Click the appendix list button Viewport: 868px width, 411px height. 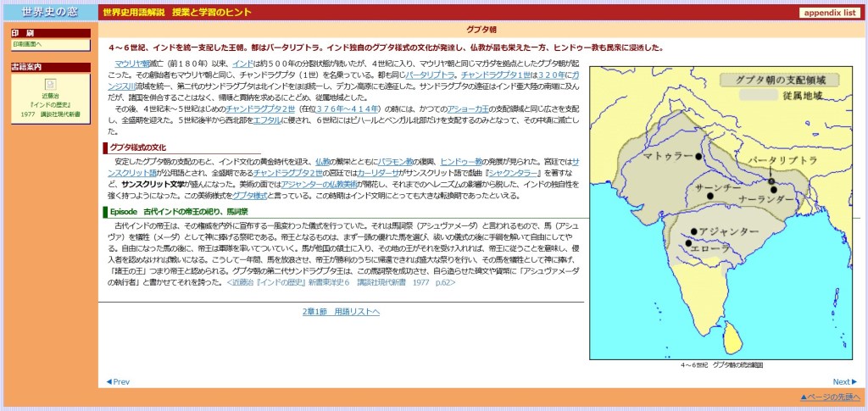click(828, 13)
